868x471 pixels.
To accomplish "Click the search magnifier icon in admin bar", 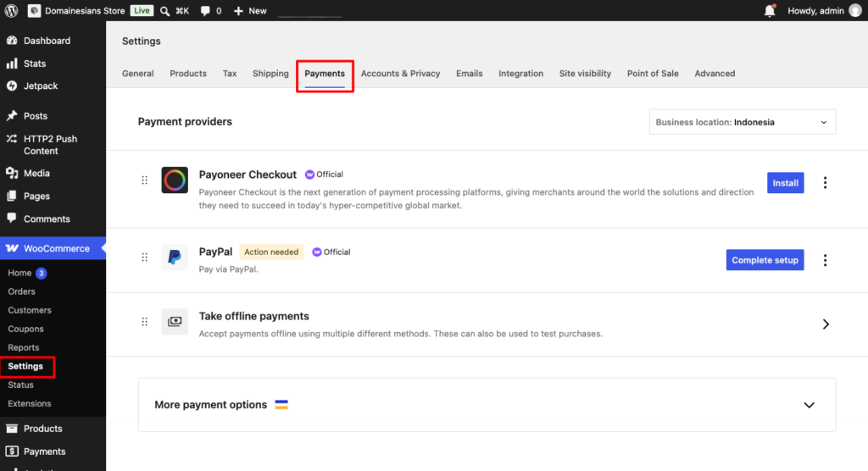I will pos(165,10).
